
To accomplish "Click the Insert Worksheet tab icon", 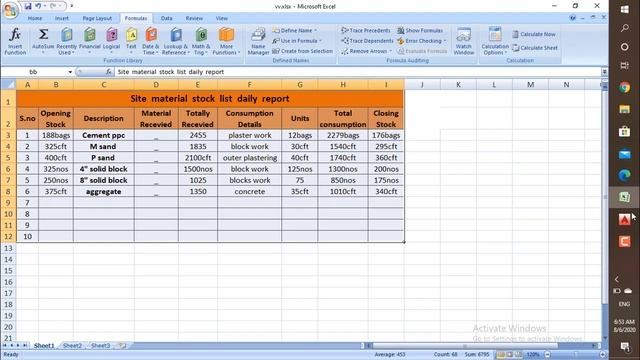I will pos(122,346).
